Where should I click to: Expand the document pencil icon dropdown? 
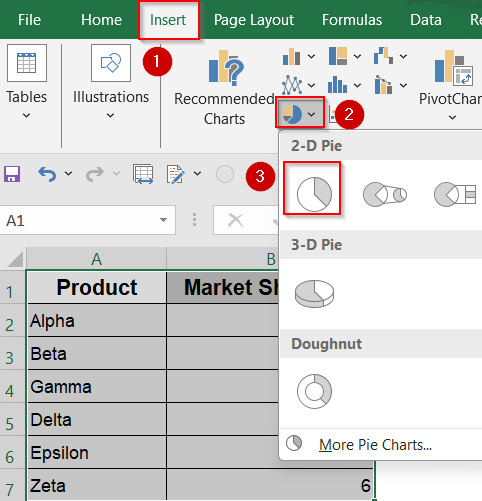pyautogui.click(x=197, y=173)
